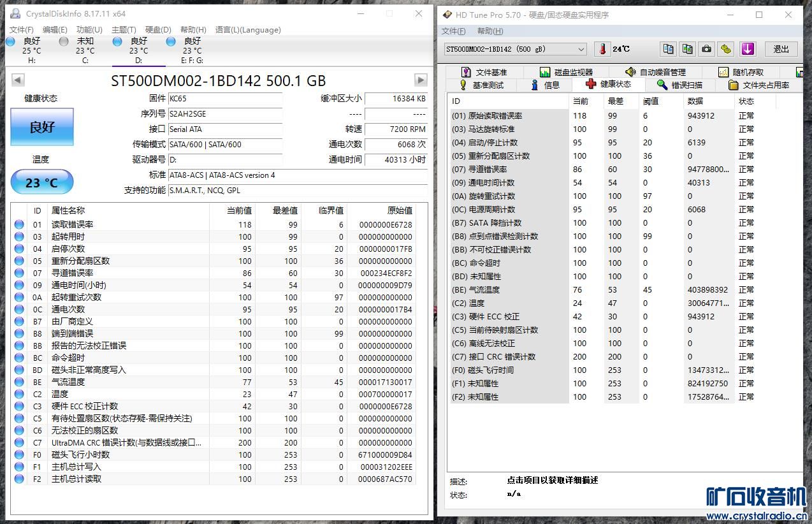Image resolution: width=812 pixels, height=524 pixels.
Task: Click the copy text to clipboard icon in HD Tune
Action: 668,49
